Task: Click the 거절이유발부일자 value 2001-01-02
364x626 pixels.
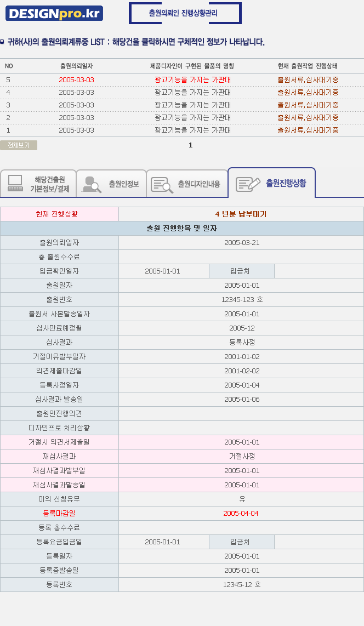Action: point(242,356)
